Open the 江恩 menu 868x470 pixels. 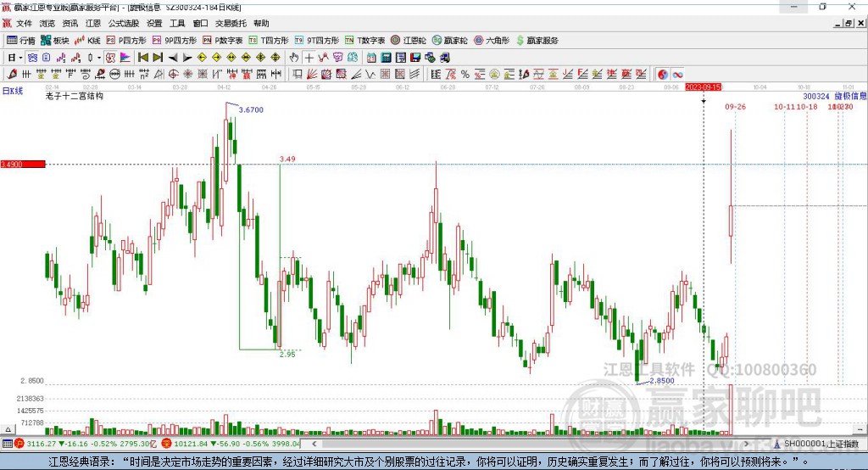[93, 23]
